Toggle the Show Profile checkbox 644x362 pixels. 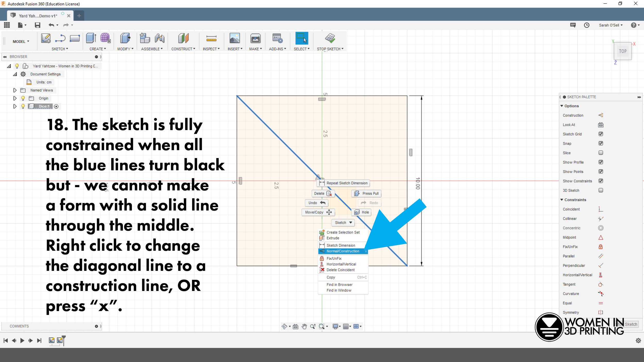click(x=601, y=162)
